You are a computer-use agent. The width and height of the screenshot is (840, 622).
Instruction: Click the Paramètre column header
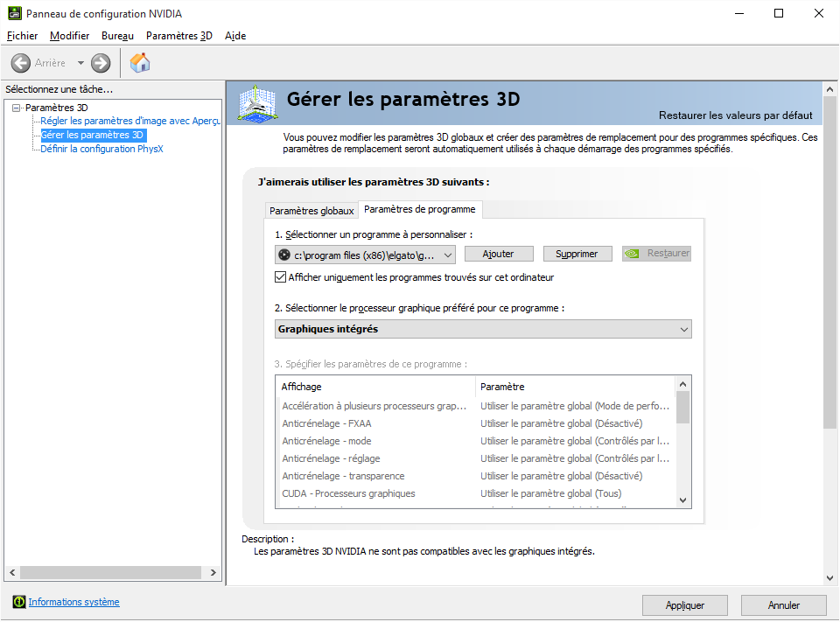click(576, 387)
